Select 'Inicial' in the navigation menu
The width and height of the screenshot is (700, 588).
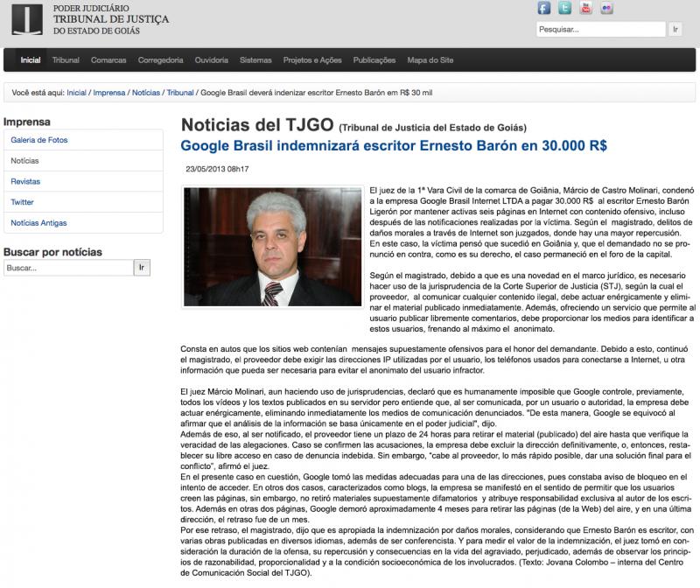coord(29,59)
